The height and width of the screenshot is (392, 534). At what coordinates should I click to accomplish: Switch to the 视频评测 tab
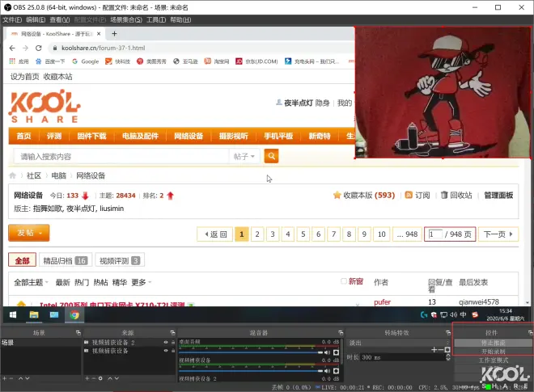[120, 260]
